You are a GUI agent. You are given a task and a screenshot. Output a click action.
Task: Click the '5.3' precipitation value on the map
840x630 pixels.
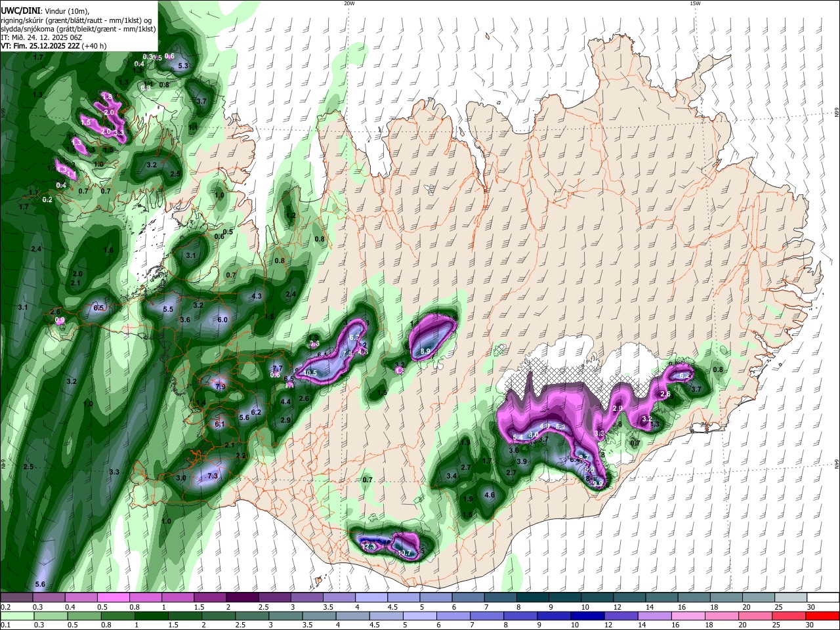(x=183, y=66)
